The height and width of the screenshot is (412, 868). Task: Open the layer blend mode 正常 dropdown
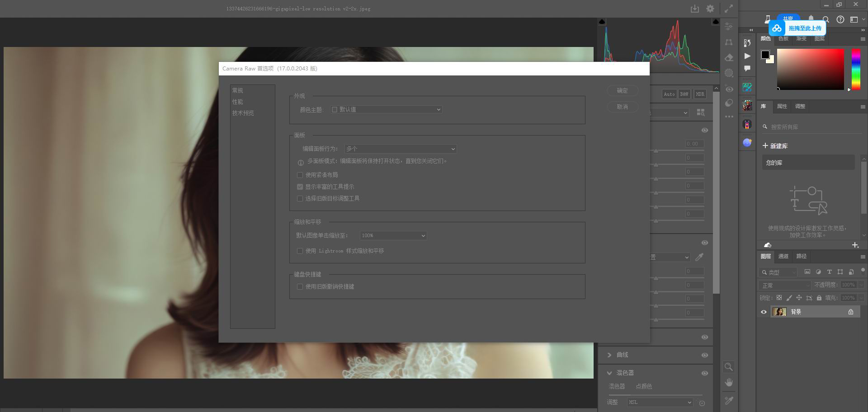point(785,285)
